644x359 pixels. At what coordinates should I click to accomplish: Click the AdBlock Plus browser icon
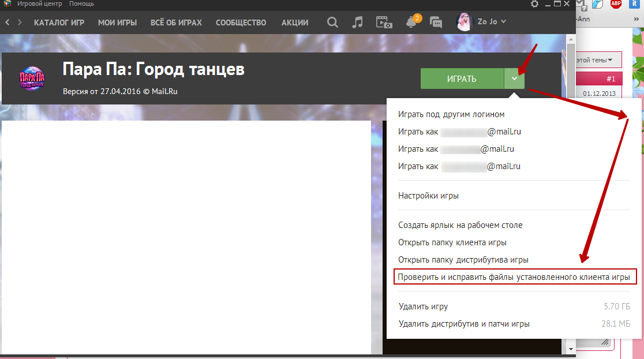[616, 5]
